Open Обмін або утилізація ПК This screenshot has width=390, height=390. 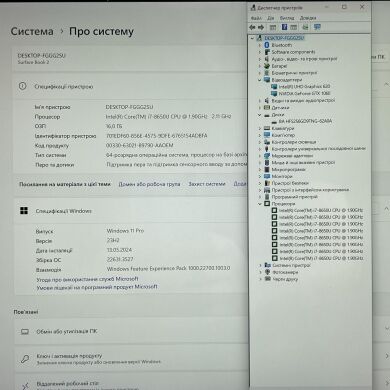(131, 332)
